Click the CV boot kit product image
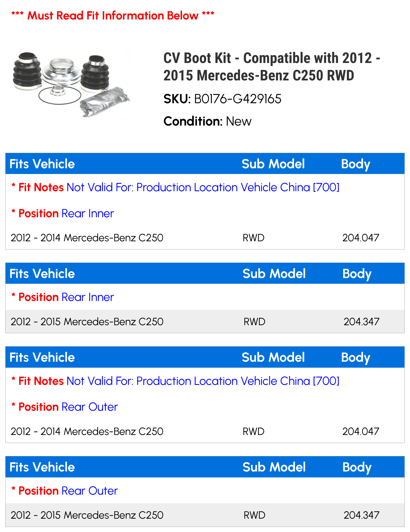 [x=71, y=84]
